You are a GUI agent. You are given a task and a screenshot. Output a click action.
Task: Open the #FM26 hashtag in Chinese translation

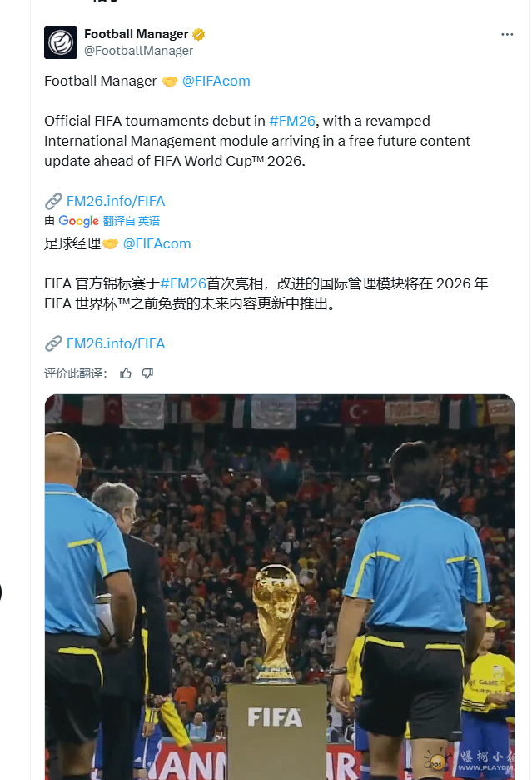[x=183, y=283]
